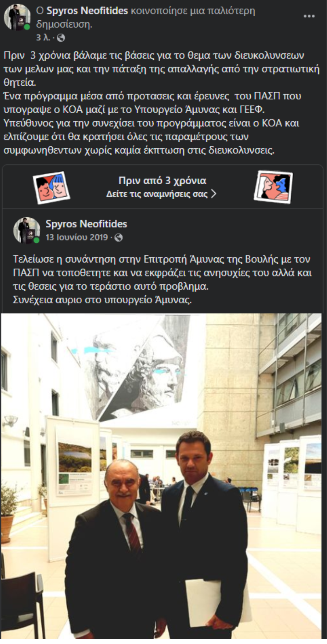Click the shared post text about Επιτροπή Άμυνας
The height and width of the screenshot is (644, 327).
pos(162,280)
